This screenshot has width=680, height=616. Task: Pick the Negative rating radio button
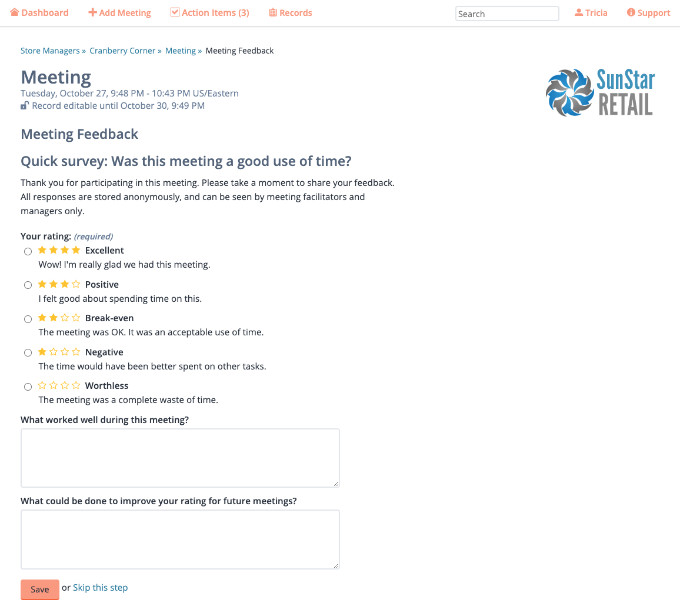(x=28, y=352)
